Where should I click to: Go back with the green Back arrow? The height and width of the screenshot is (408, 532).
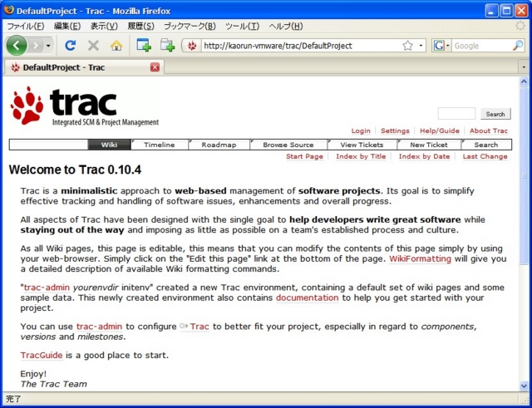pyautogui.click(x=17, y=46)
